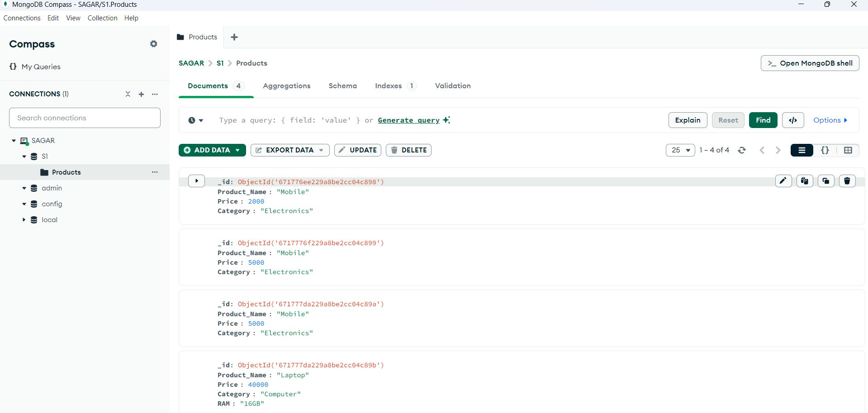This screenshot has width=868, height=413.
Task: Open Compass settings gear
Action: click(x=154, y=43)
